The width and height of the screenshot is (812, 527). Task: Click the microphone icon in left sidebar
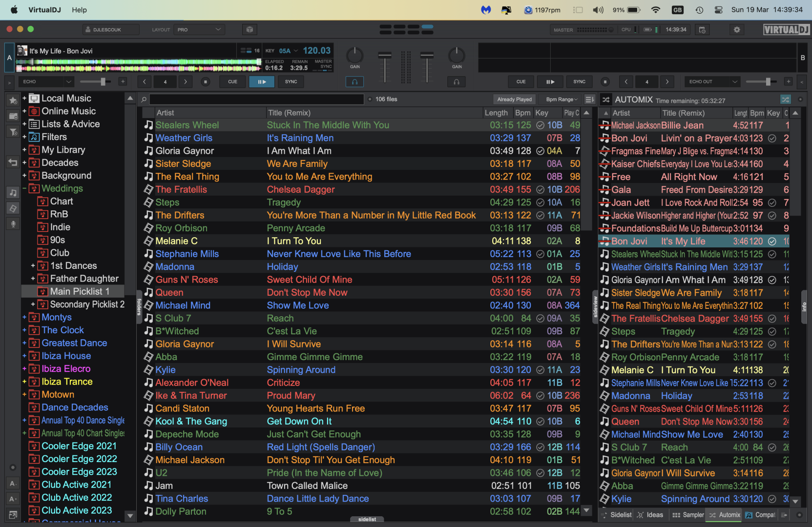coord(13,224)
